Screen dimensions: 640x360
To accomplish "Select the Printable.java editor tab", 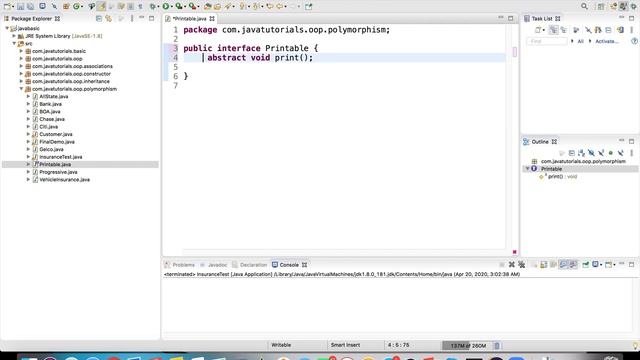I will click(189, 19).
